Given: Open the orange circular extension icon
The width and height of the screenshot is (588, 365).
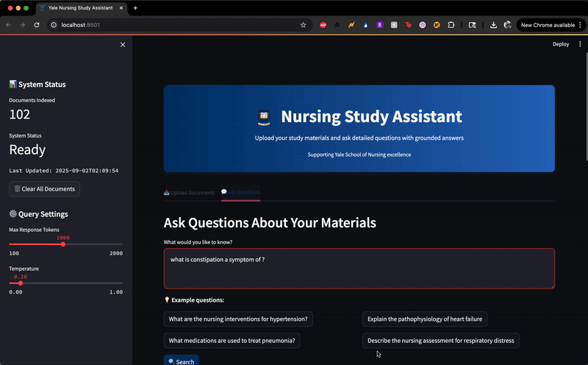Looking at the screenshot, I should (437, 25).
